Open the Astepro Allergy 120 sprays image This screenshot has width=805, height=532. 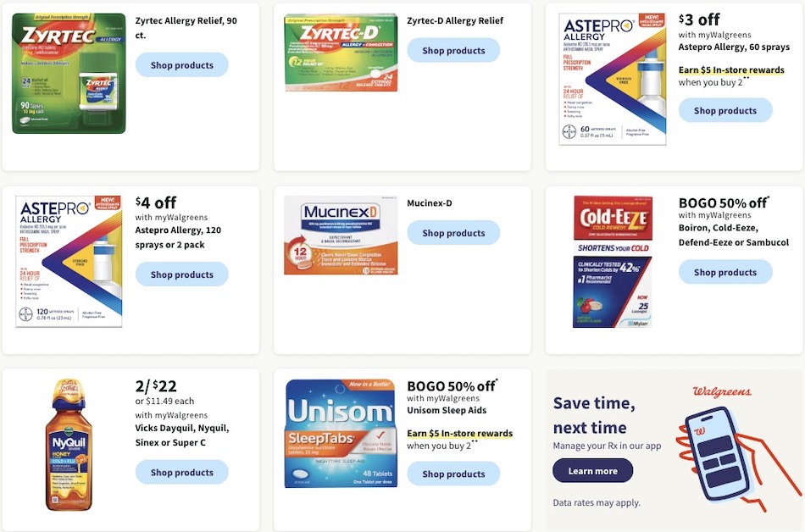tap(69, 261)
